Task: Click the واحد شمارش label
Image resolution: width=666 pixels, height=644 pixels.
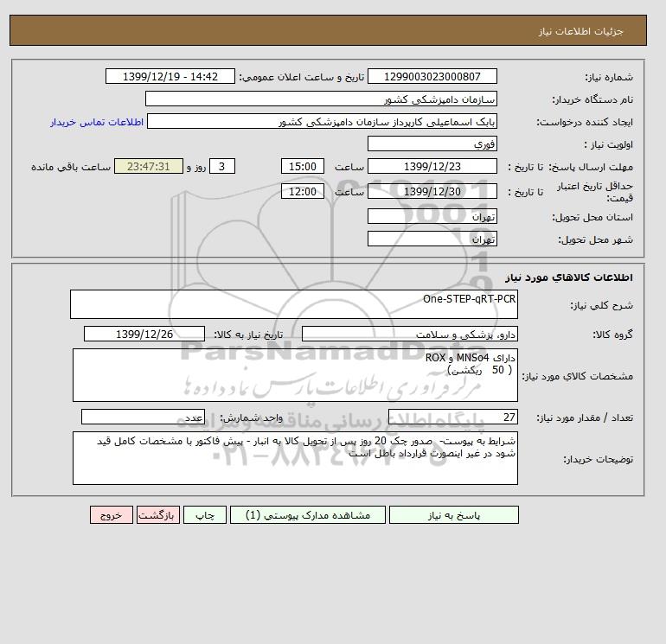Action: click(251, 418)
